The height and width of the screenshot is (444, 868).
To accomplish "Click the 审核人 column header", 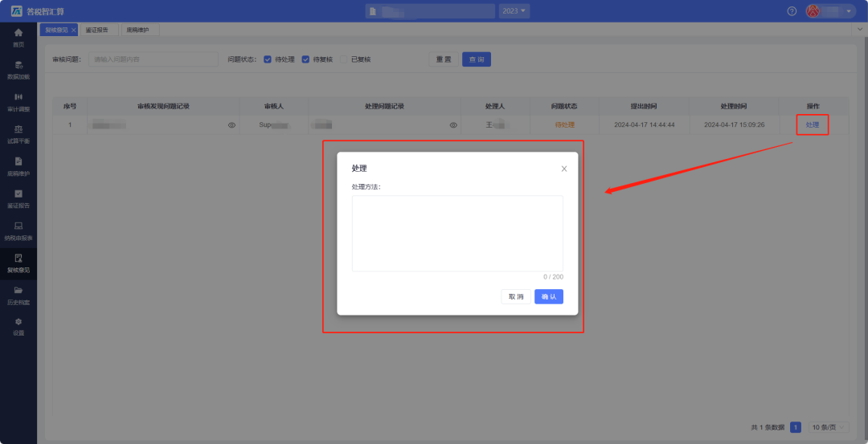I will coord(274,106).
